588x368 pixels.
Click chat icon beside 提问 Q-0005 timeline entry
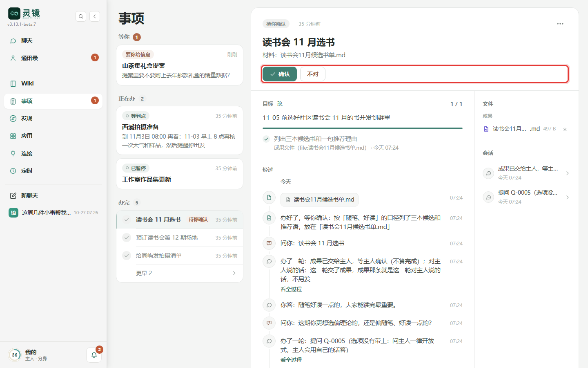click(269, 341)
